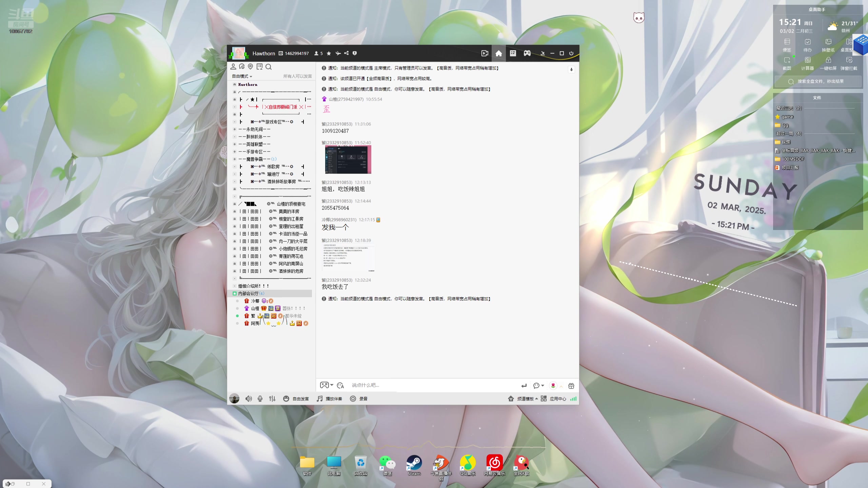Open the 便签 sticky note tool
The height and width of the screenshot is (488, 868).
tap(787, 45)
